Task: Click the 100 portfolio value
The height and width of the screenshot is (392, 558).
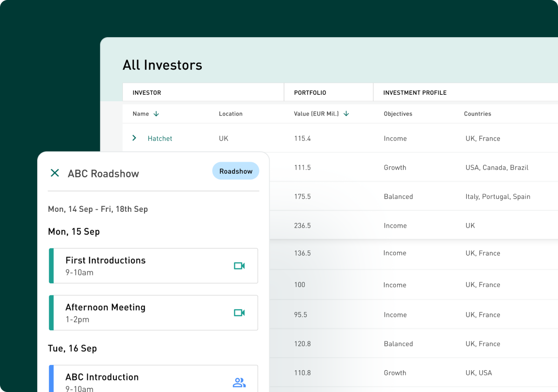Action: pos(299,285)
